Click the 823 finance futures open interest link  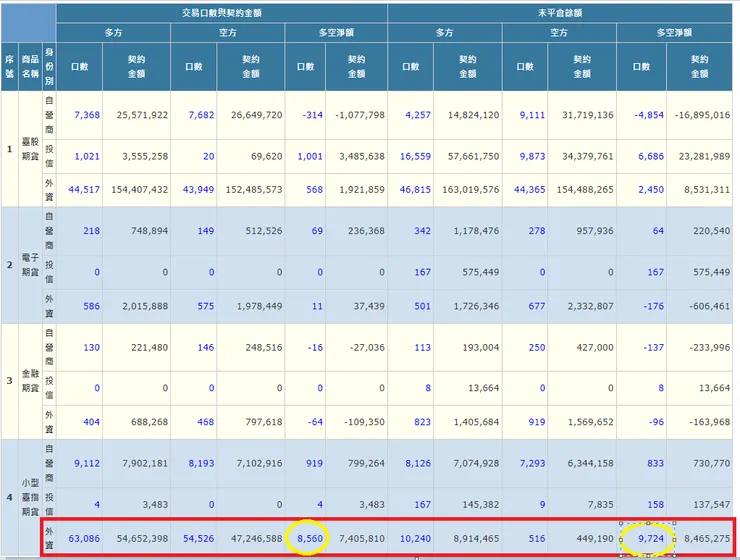(x=421, y=422)
